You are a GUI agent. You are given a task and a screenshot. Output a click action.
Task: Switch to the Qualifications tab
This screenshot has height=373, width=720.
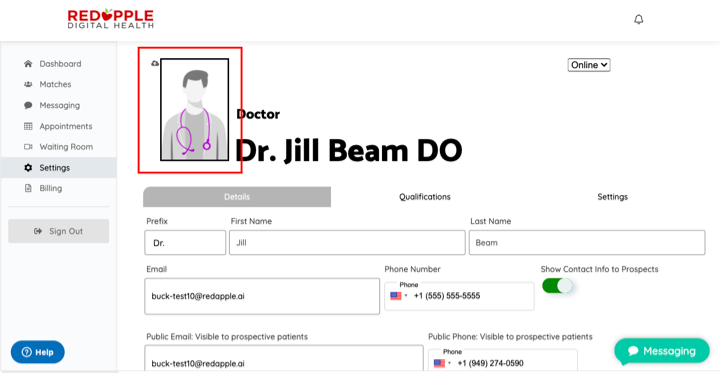click(x=425, y=197)
